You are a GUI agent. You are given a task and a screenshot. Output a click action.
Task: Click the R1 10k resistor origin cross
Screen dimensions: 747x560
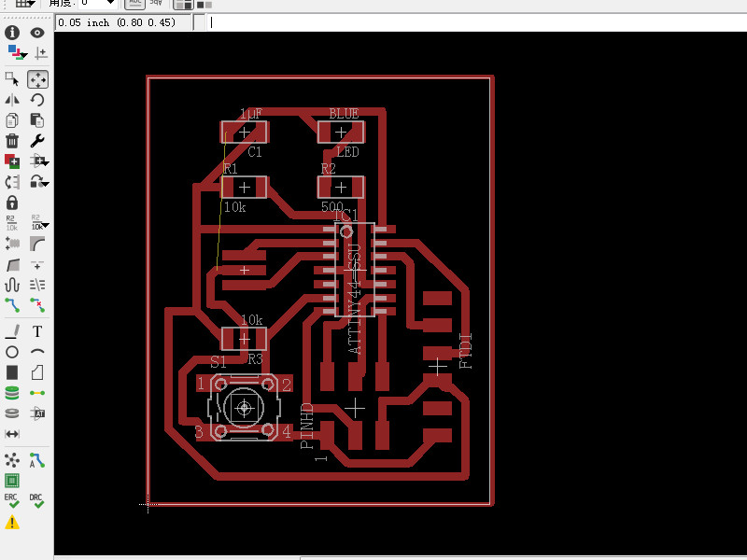coord(244,188)
